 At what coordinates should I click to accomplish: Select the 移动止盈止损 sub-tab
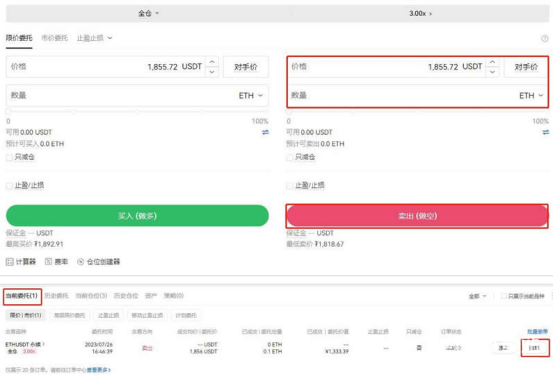[147, 315]
